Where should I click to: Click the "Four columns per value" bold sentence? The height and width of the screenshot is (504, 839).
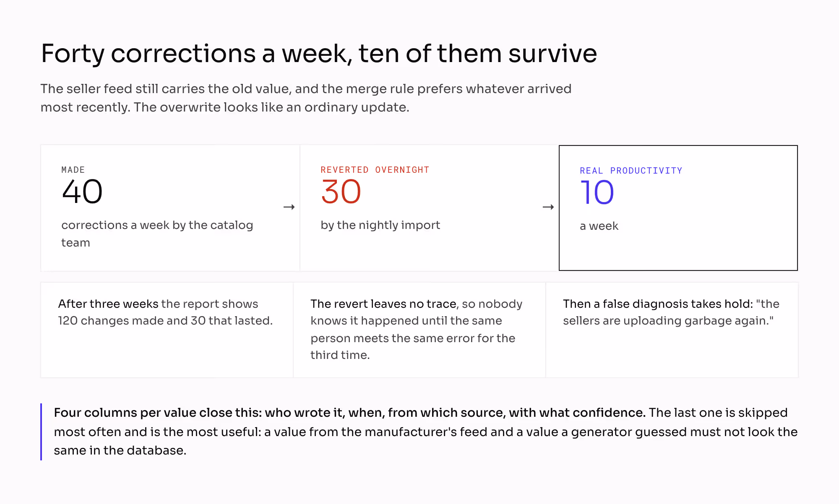[350, 413]
